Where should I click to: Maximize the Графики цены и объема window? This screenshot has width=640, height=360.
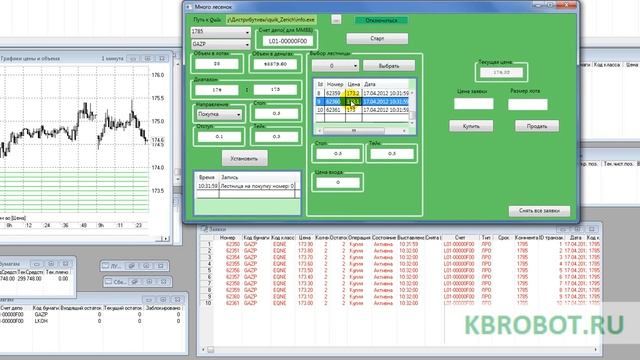148,59
